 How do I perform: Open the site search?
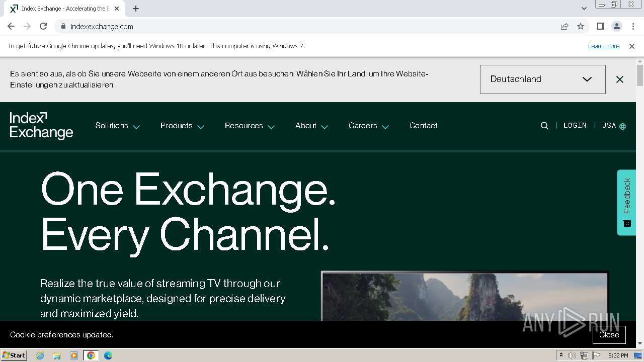coord(544,126)
